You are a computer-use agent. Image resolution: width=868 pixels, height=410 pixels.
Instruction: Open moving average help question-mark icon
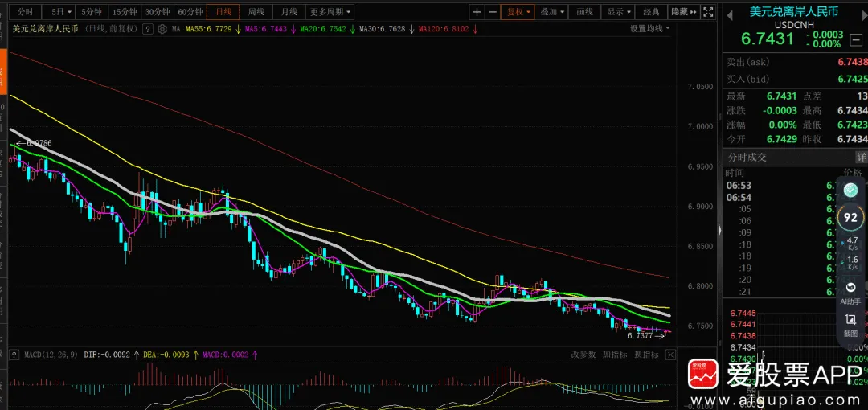148,30
